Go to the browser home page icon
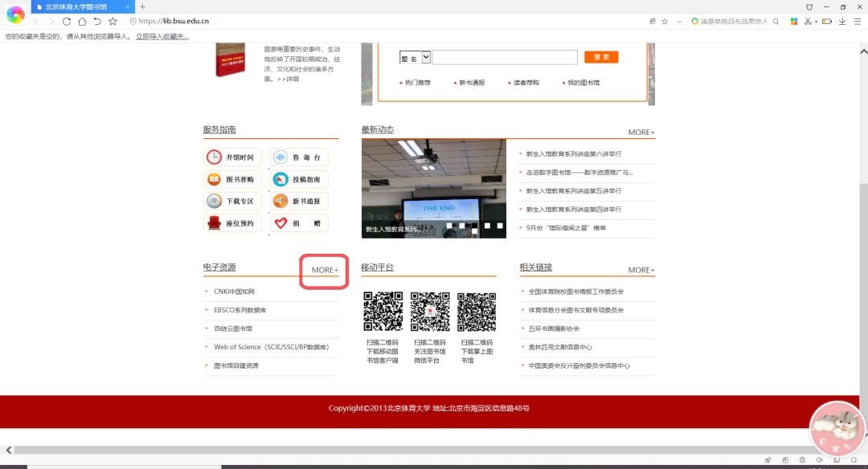The height and width of the screenshot is (469, 868). click(82, 21)
